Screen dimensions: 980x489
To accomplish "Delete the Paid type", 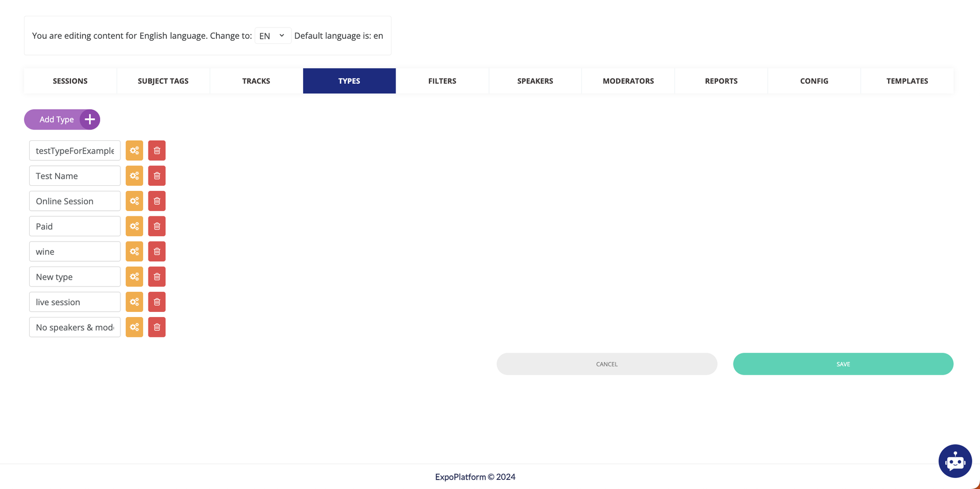I will [157, 226].
